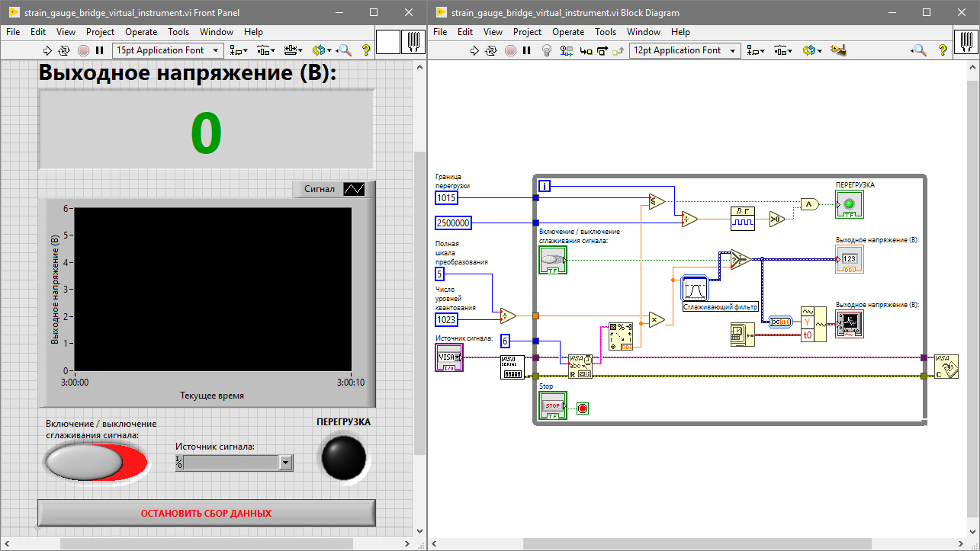Click Run arrow in Front Panel toolbar
The image size is (980, 551).
47,50
